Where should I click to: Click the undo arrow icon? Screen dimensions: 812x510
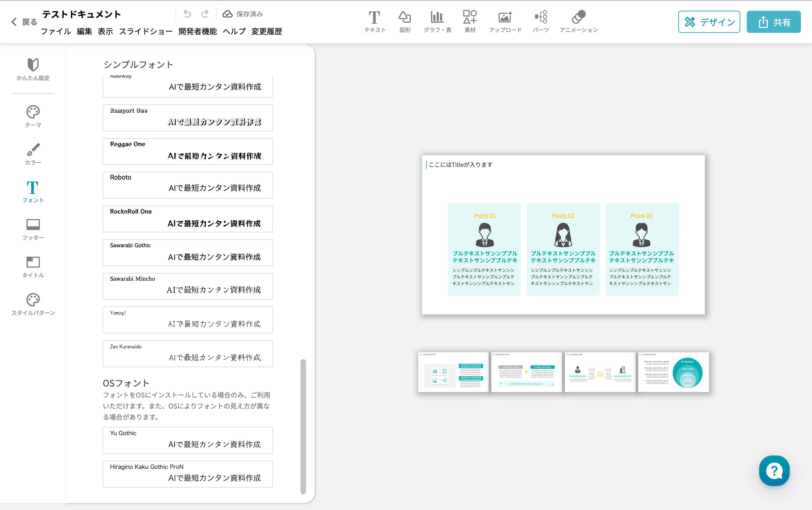point(188,14)
